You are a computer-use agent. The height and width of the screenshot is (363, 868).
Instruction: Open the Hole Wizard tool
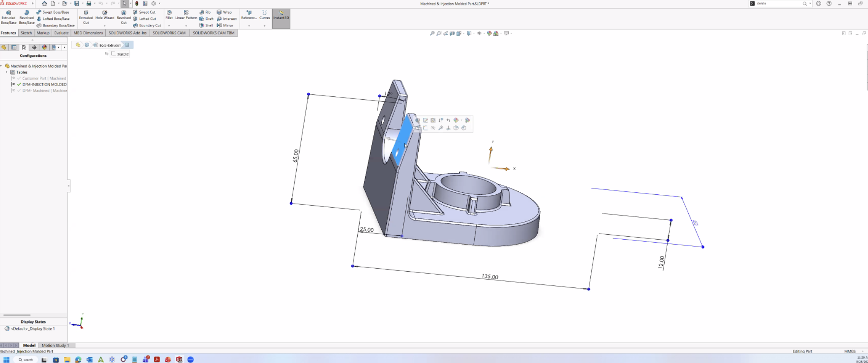[105, 15]
